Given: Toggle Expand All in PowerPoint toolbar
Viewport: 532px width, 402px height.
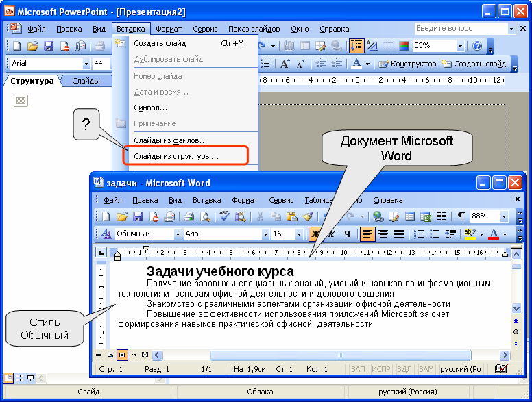Looking at the screenshot, I should pos(356,45).
